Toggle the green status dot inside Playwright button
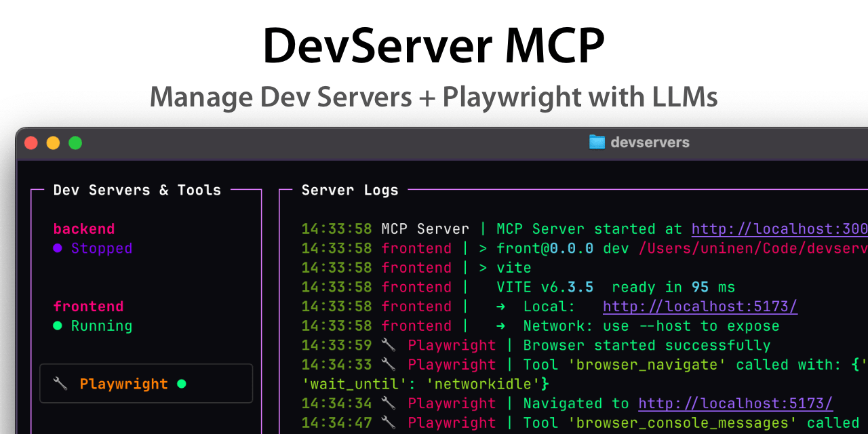The width and height of the screenshot is (868, 434). [x=181, y=383]
